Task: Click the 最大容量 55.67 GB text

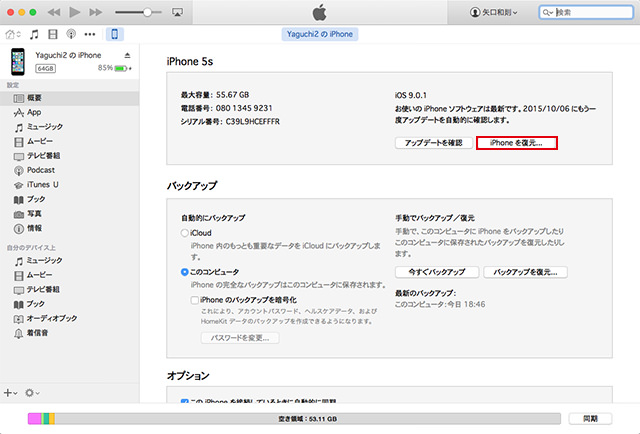Action: [x=215, y=95]
